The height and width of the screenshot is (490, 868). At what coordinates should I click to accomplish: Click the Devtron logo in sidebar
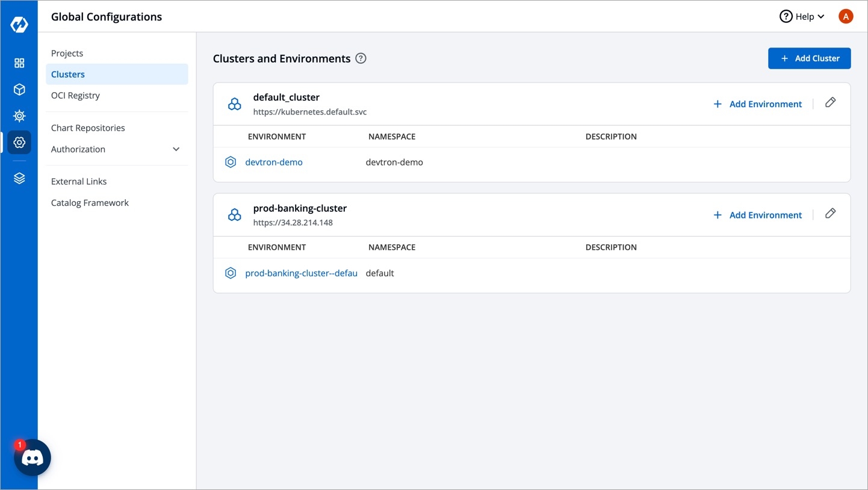pyautogui.click(x=19, y=25)
